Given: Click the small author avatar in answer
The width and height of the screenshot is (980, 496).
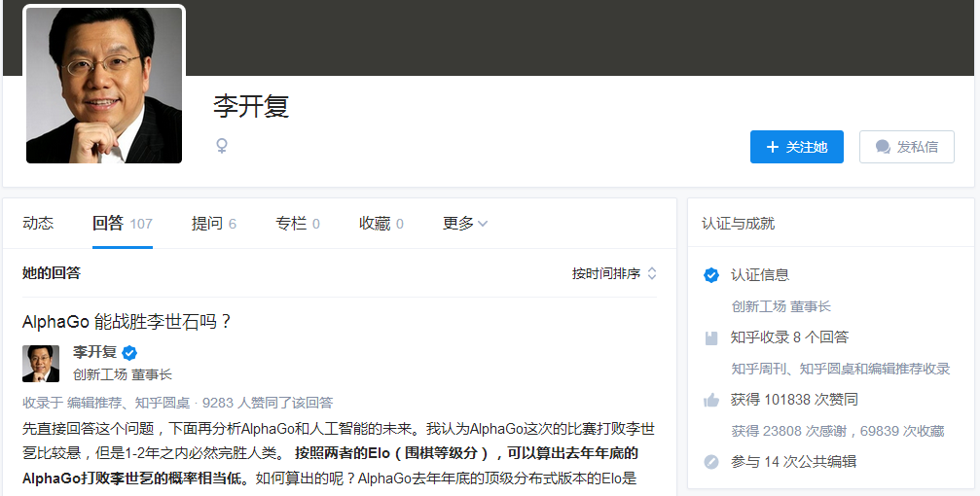Looking at the screenshot, I should pyautogui.click(x=41, y=364).
